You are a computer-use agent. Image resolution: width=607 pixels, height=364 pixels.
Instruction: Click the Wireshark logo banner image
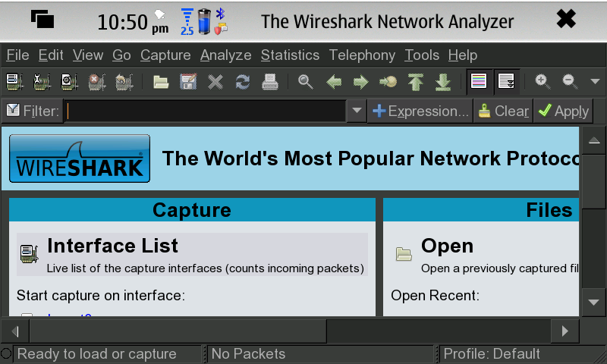point(80,158)
